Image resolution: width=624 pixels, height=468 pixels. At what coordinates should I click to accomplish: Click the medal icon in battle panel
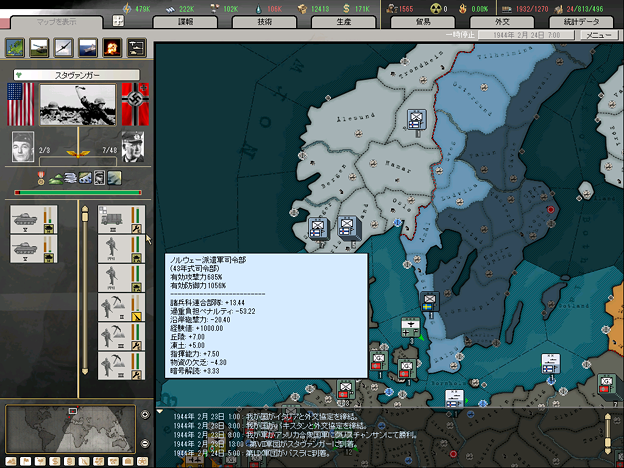coord(41,178)
